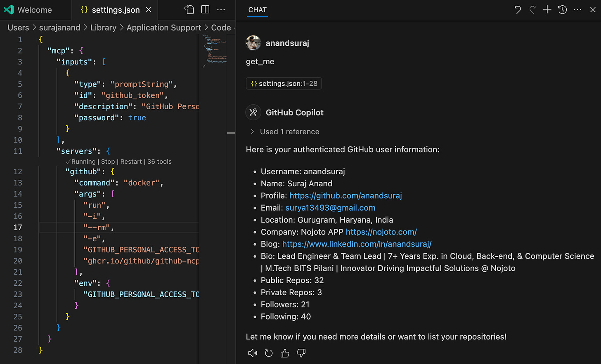Click the "github_token" value
601x364 pixels.
(133, 95)
